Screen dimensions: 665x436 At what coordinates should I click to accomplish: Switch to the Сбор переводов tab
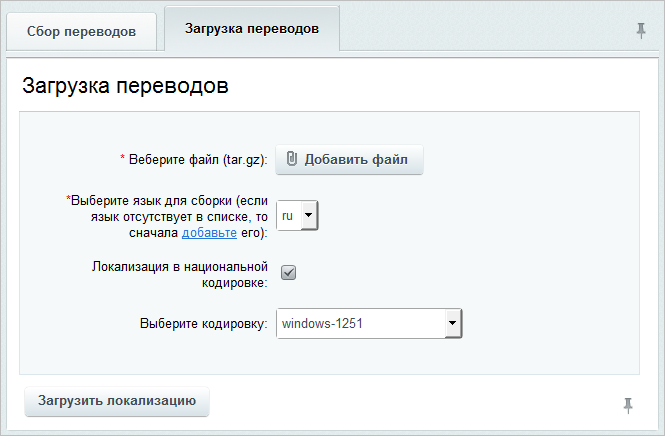(x=81, y=32)
